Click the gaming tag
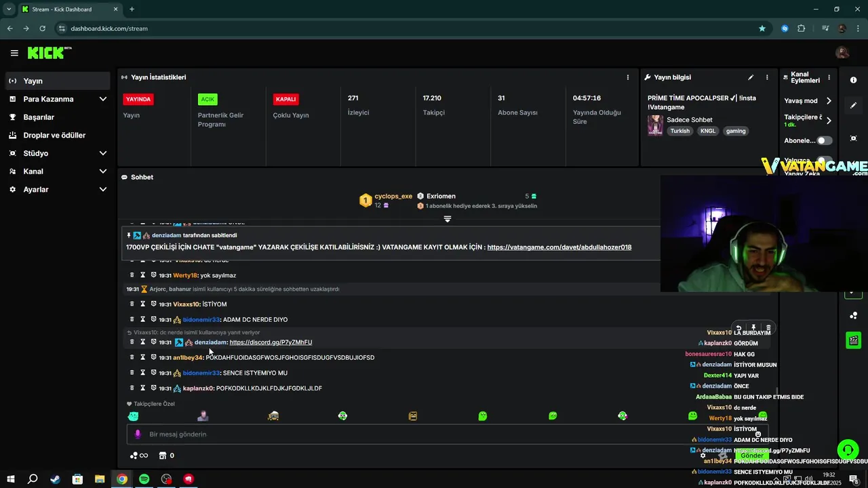868x488 pixels. click(x=736, y=131)
